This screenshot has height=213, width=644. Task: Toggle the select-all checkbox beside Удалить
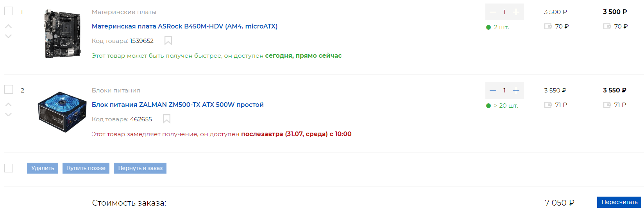pyautogui.click(x=9, y=168)
